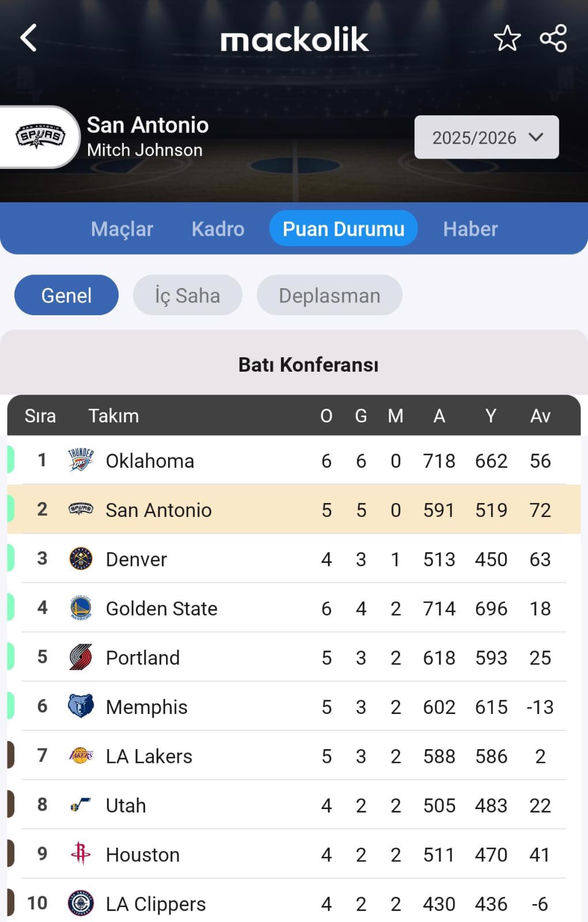Open the Haber tab
This screenshot has width=588, height=922.
[470, 229]
